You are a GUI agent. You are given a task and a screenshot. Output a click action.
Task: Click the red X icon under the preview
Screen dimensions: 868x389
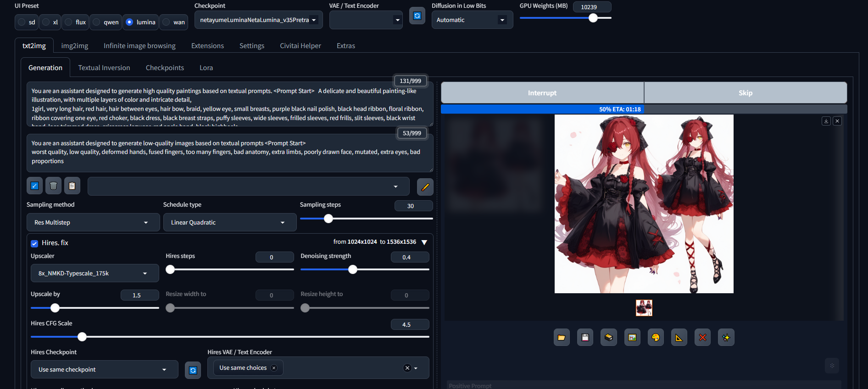[x=702, y=338]
